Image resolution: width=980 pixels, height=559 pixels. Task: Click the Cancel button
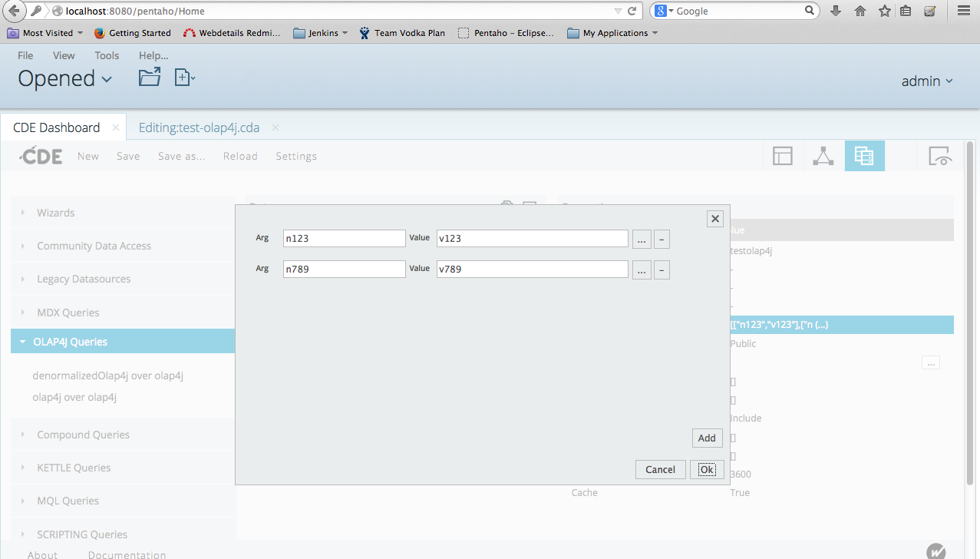pyautogui.click(x=660, y=469)
